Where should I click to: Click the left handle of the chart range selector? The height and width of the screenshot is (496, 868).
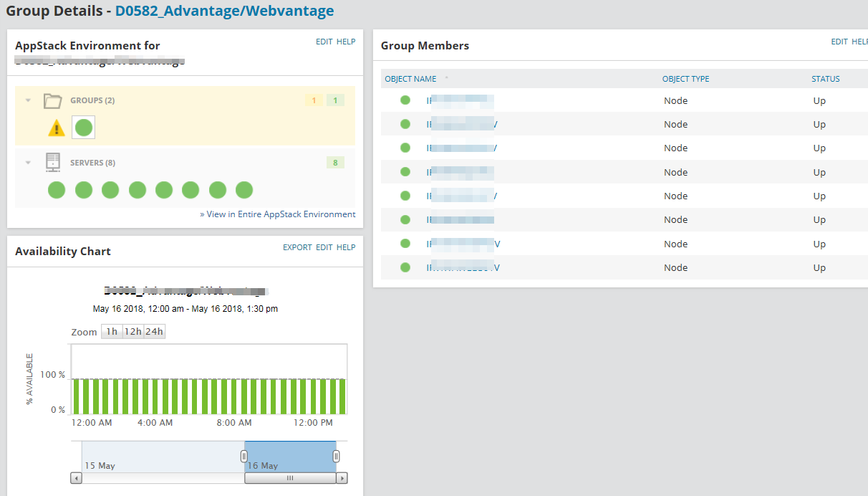click(x=243, y=456)
